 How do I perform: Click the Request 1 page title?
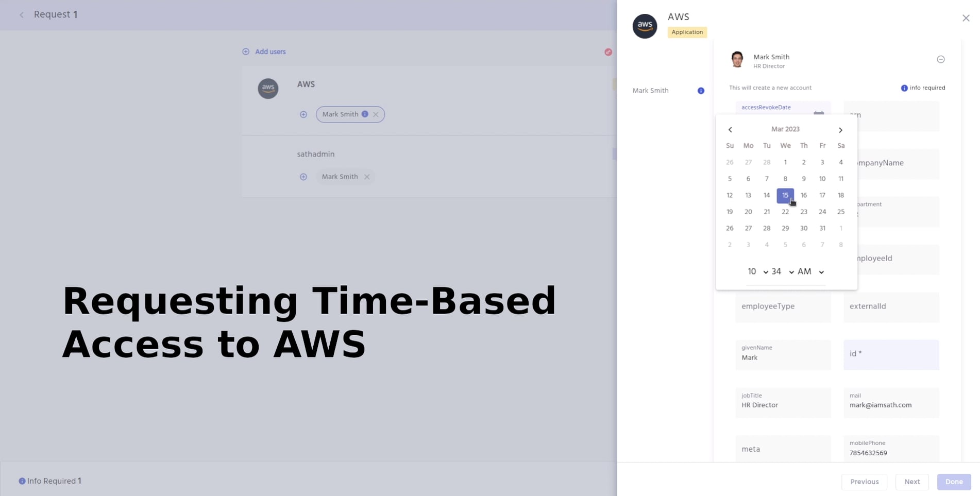pyautogui.click(x=56, y=14)
